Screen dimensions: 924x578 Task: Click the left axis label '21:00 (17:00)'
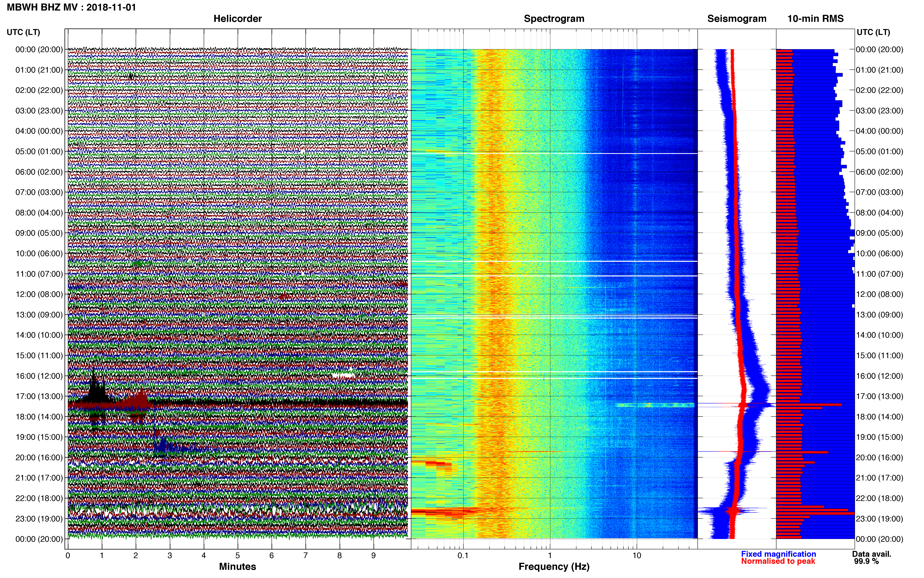point(39,478)
